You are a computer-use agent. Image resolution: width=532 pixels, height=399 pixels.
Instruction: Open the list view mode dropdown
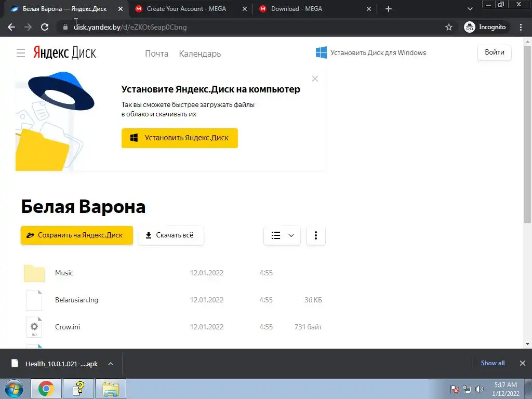tap(282, 235)
